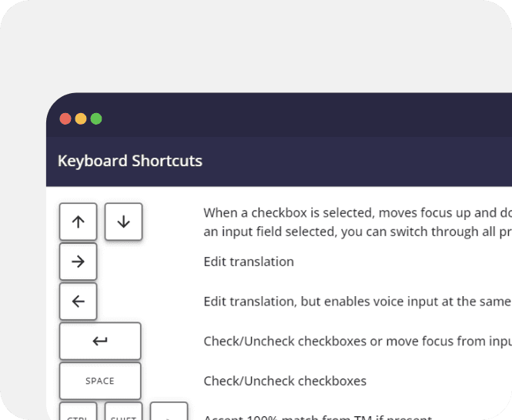Select the right arrow key icon

pos(78,262)
